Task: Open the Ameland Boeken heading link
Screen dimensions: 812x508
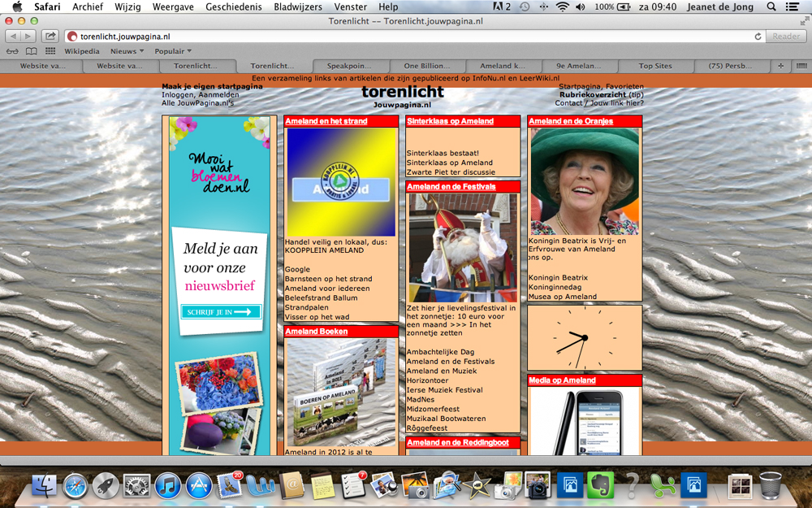Action: (317, 332)
